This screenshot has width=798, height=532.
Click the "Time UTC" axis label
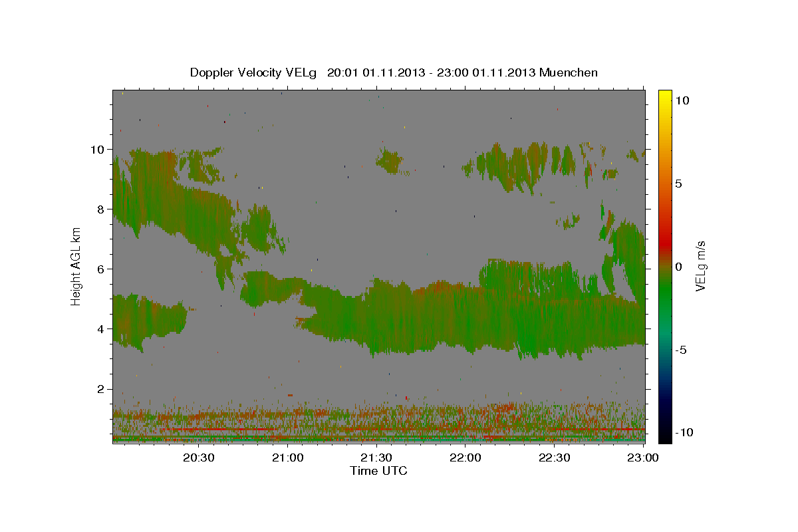pos(378,471)
